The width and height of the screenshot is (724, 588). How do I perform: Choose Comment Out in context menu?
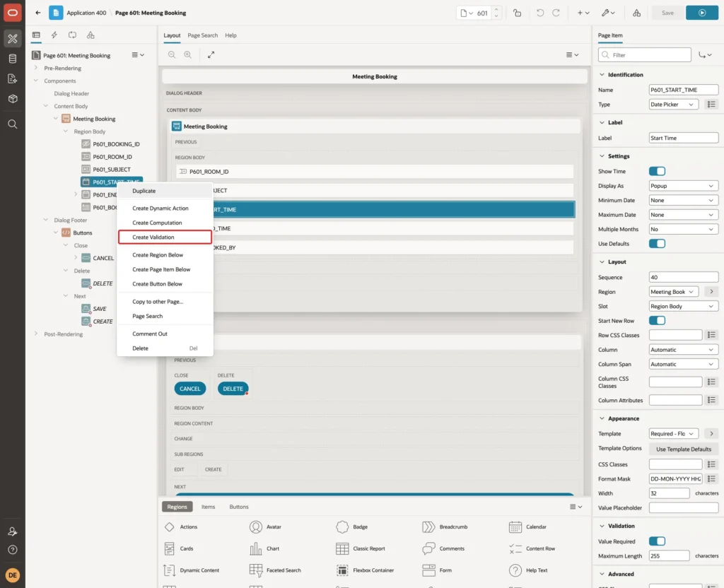(165, 334)
